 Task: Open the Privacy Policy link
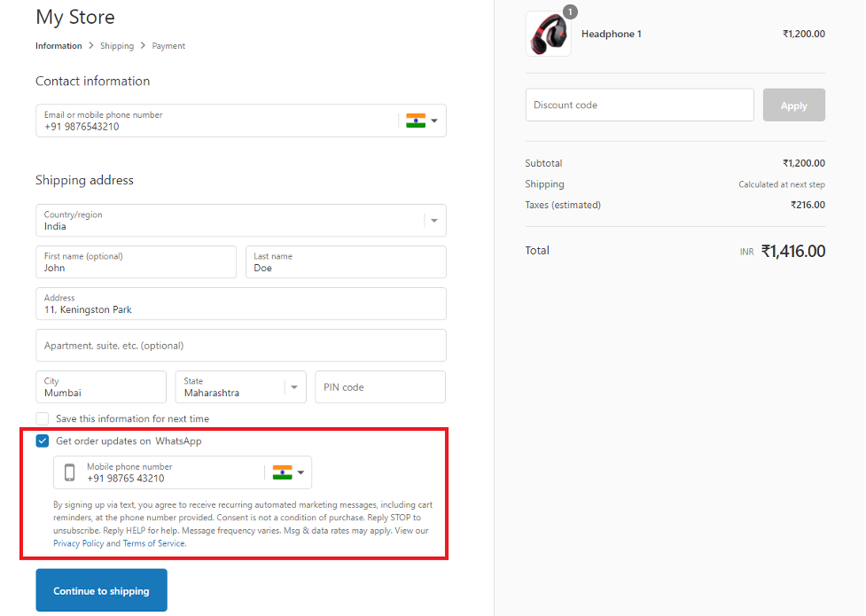78,543
